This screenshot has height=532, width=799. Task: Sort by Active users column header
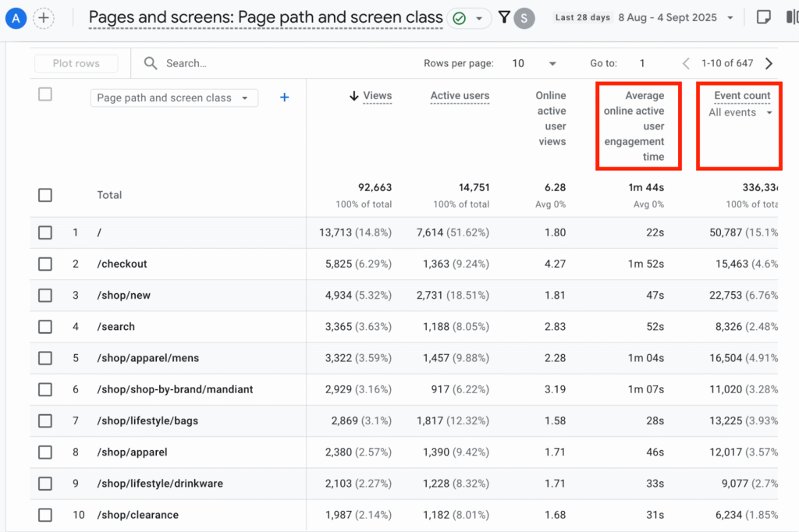pyautogui.click(x=460, y=95)
